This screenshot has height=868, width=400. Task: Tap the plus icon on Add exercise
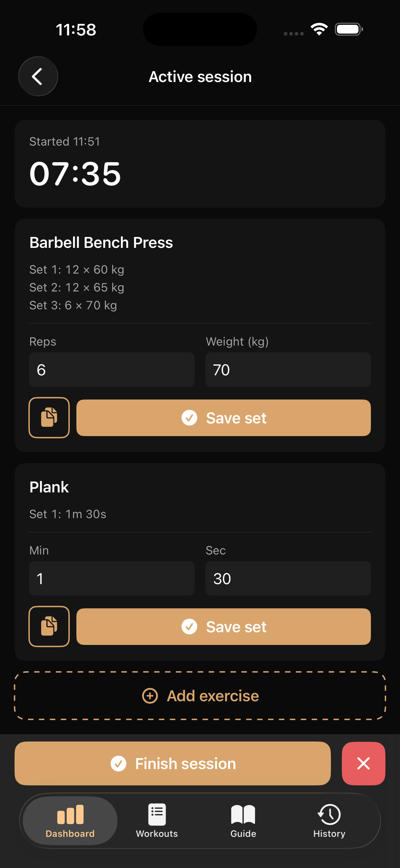tap(150, 696)
